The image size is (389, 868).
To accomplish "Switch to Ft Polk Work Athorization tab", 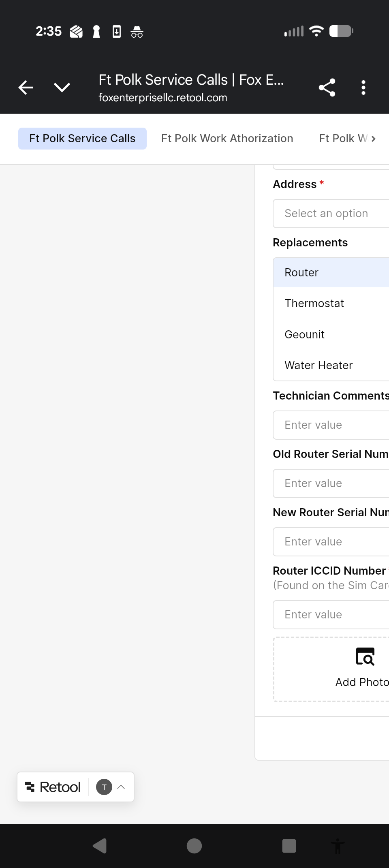I will [227, 139].
